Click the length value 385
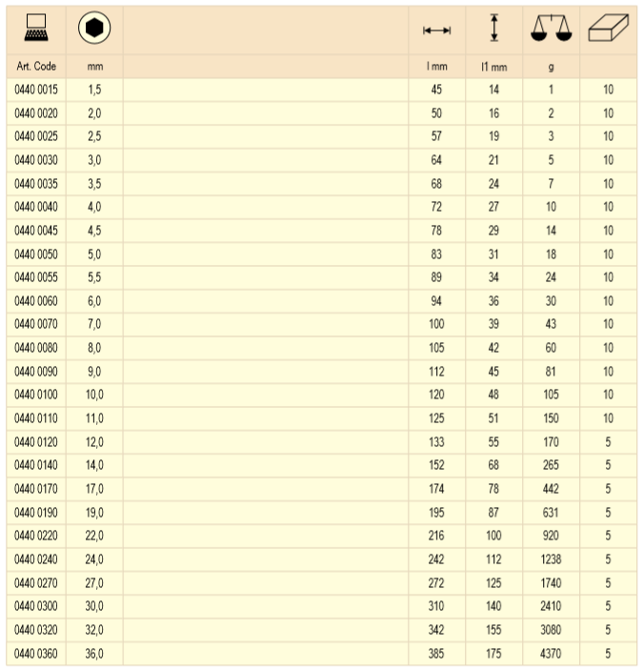Screen dimensions: 644x670 [x=436, y=654]
